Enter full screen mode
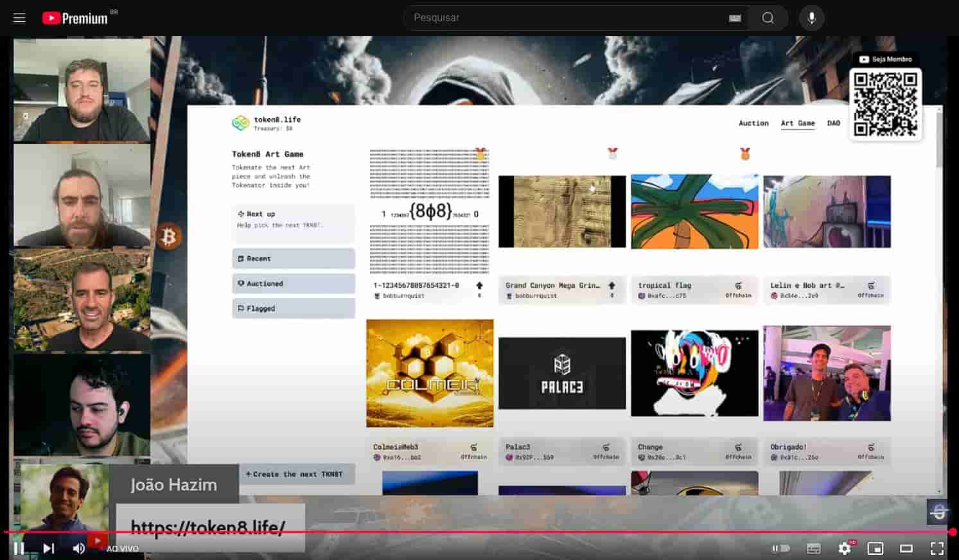This screenshot has width=959, height=560. [x=937, y=548]
